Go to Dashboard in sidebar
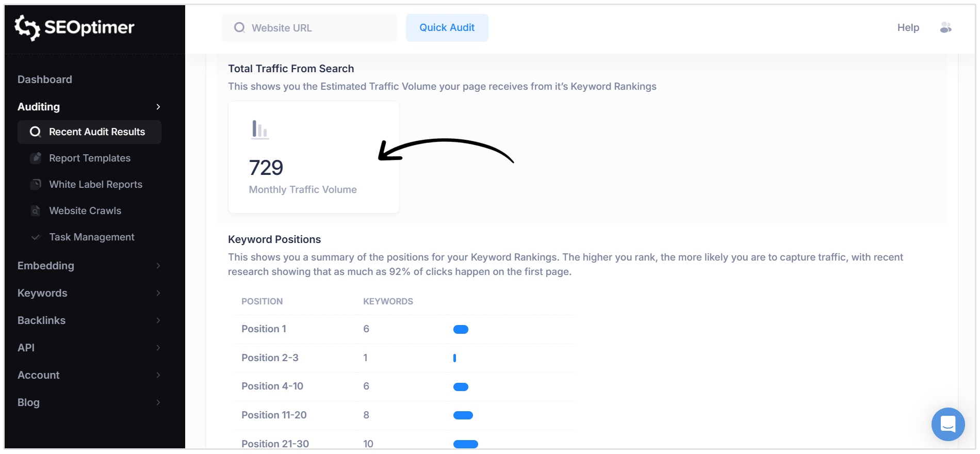This screenshot has width=980, height=454. click(45, 79)
